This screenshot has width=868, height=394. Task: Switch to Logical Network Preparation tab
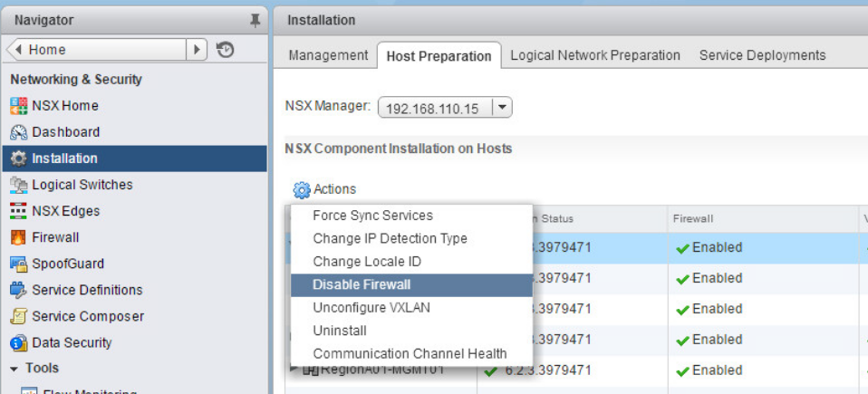pyautogui.click(x=595, y=55)
